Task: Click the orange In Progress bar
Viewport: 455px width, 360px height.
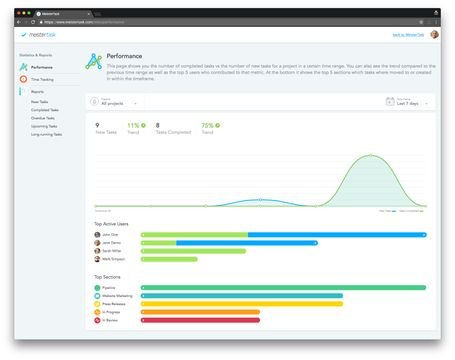Action: coord(200,312)
